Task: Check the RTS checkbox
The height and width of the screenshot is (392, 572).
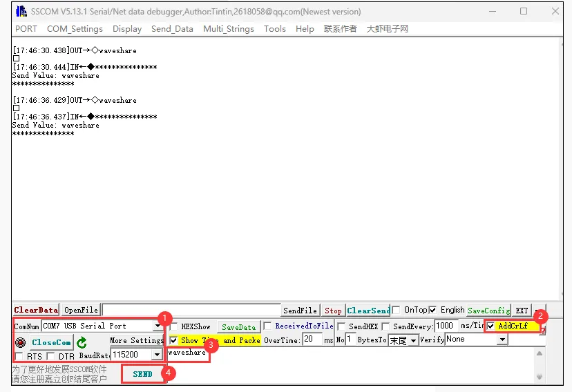Action: [19, 356]
